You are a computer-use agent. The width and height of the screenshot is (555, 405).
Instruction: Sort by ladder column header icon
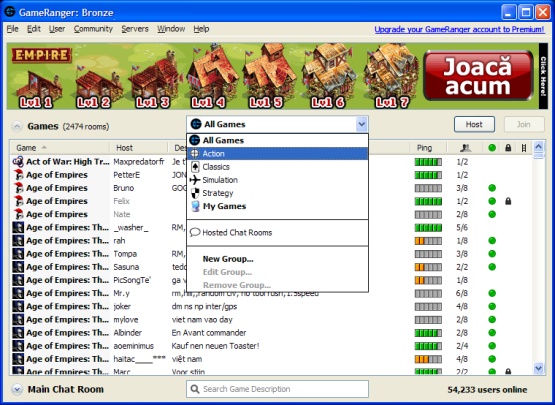tap(524, 148)
